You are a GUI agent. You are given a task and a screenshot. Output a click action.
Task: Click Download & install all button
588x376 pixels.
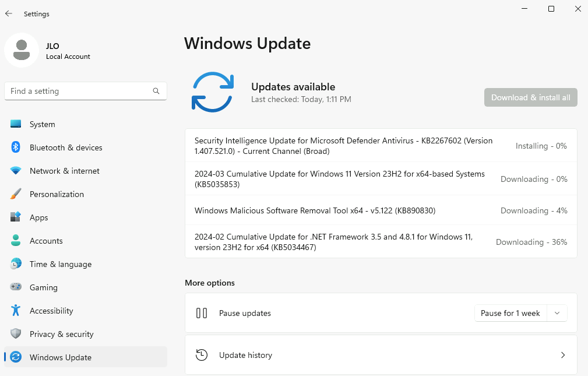click(x=531, y=97)
